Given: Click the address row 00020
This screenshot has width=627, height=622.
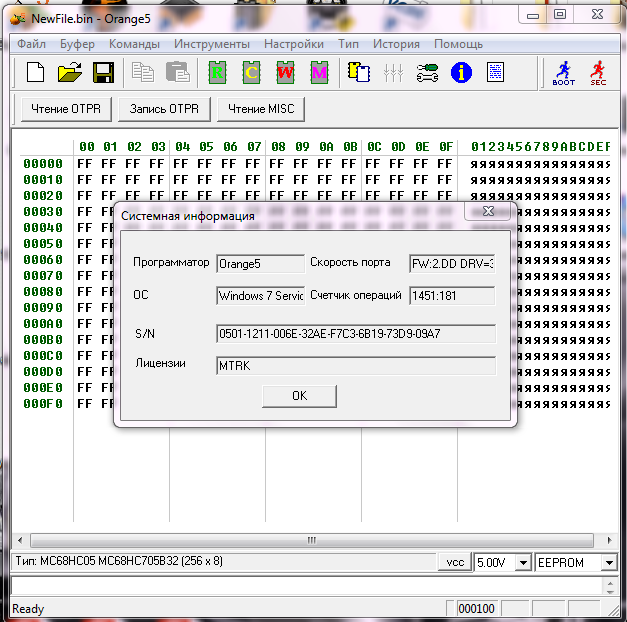Looking at the screenshot, I should point(43,196).
